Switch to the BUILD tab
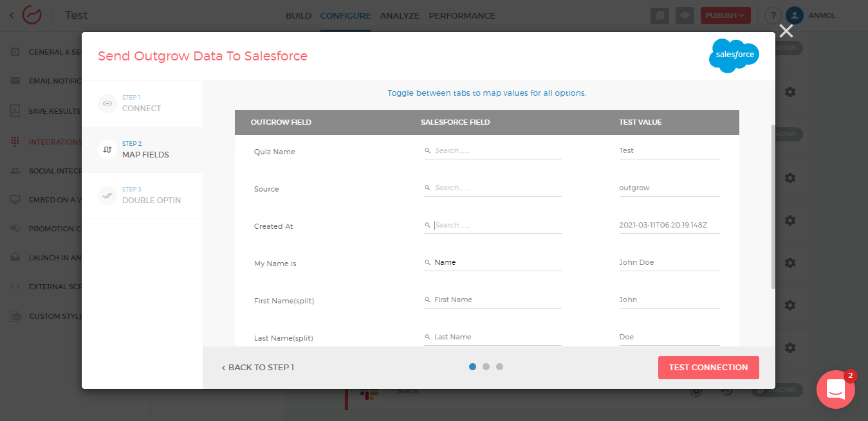This screenshot has height=421, width=868. (x=299, y=15)
